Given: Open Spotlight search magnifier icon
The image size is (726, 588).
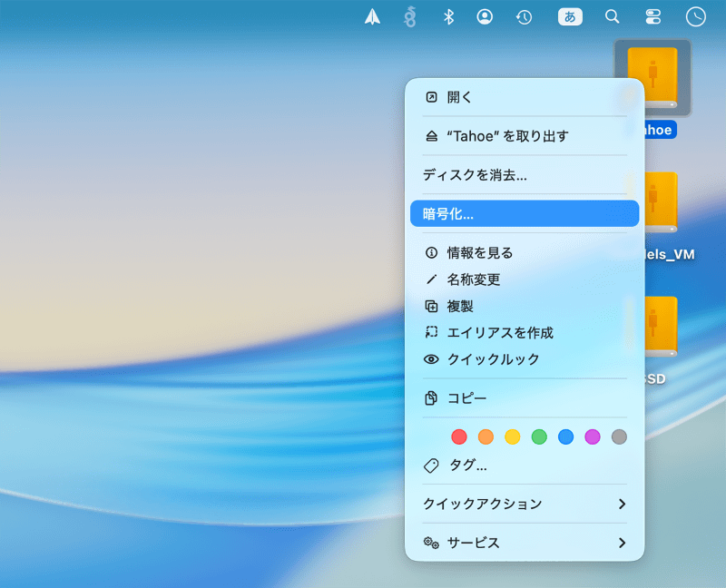Looking at the screenshot, I should pyautogui.click(x=612, y=17).
